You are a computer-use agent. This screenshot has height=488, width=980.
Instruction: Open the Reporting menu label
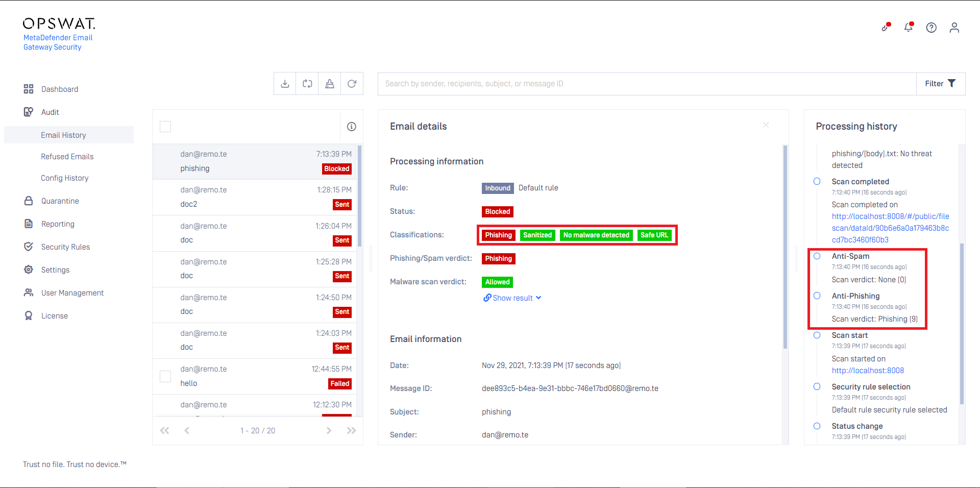(x=58, y=224)
